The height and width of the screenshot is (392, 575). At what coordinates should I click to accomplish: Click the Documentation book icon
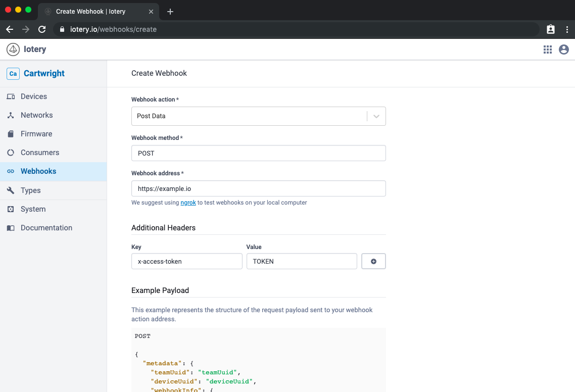click(x=11, y=228)
